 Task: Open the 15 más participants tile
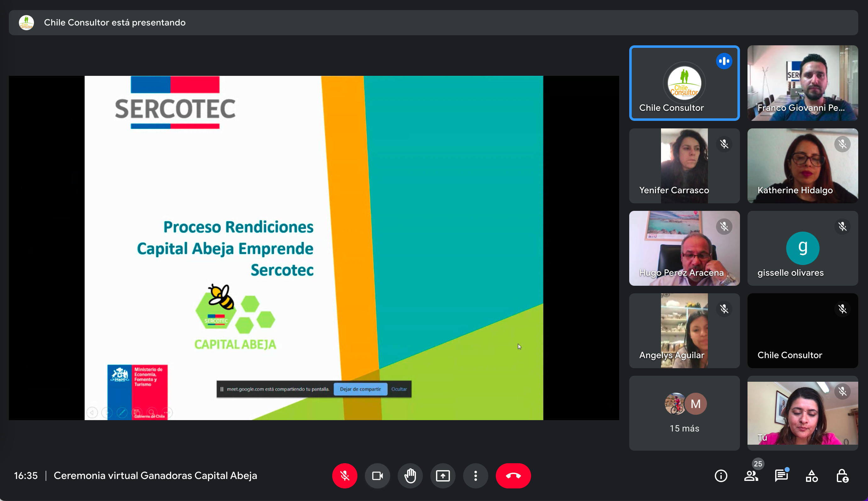(x=684, y=413)
